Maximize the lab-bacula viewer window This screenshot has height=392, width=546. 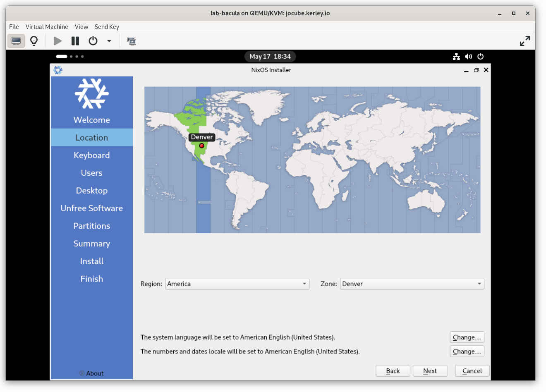coord(514,13)
